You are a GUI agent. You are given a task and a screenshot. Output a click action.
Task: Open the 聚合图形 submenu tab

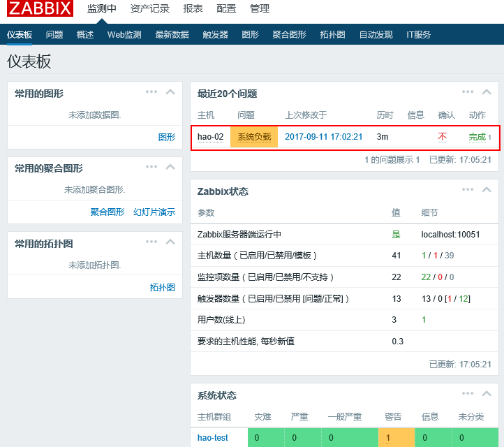tap(289, 34)
